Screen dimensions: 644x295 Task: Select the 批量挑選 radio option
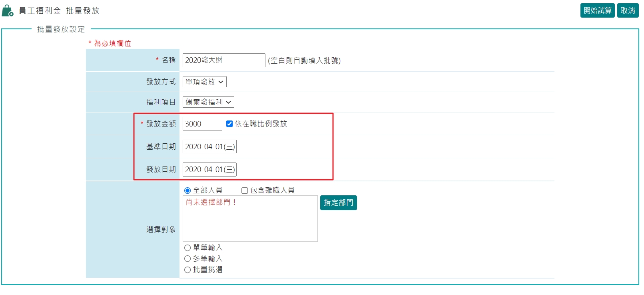tap(187, 270)
